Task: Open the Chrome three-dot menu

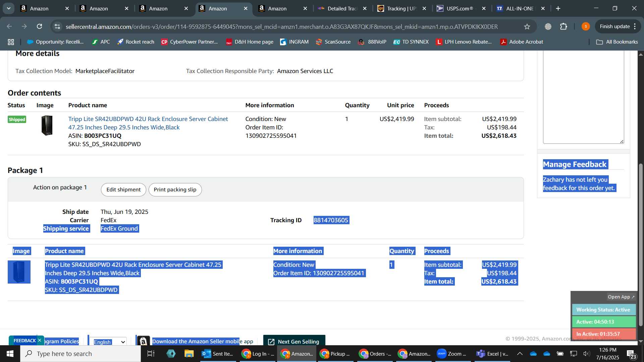Action: (635, 26)
